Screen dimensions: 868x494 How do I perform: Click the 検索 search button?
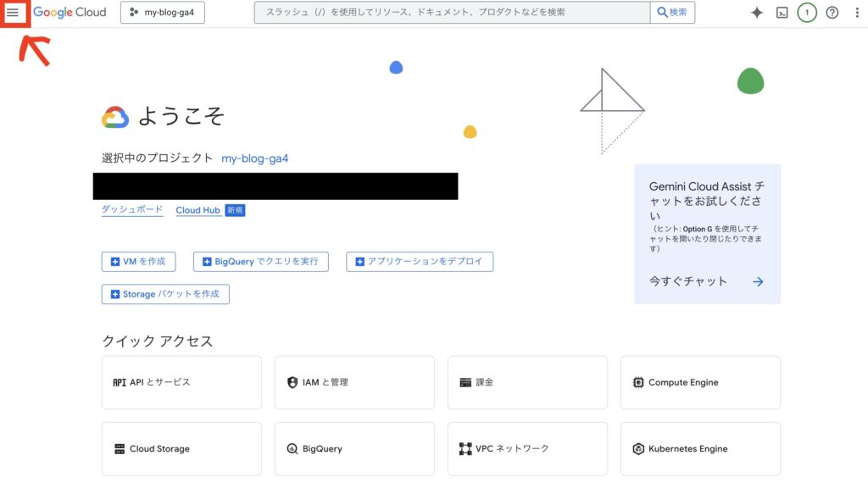(672, 12)
